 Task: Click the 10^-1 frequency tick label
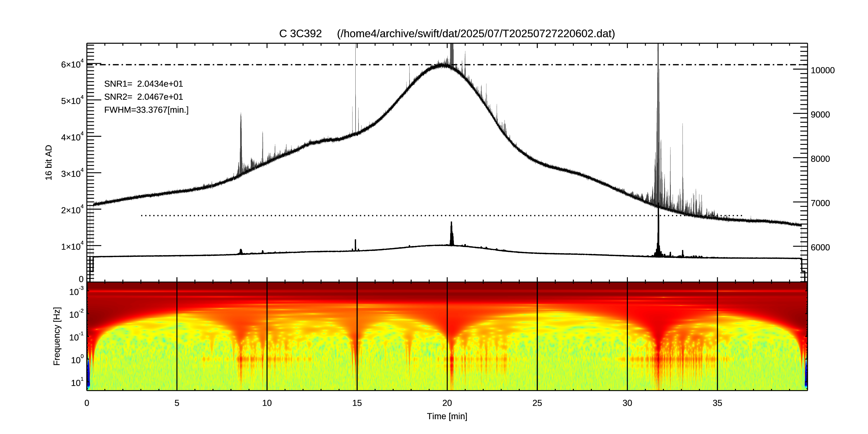point(76,337)
